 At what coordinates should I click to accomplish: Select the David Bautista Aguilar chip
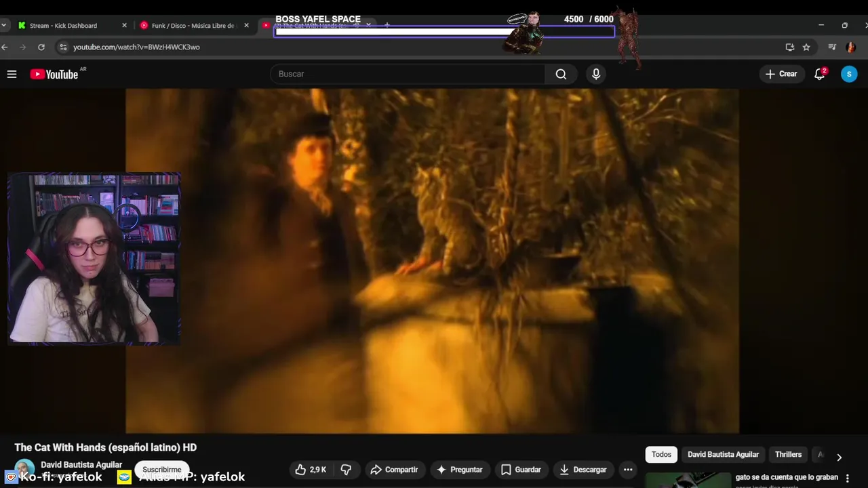click(x=723, y=455)
